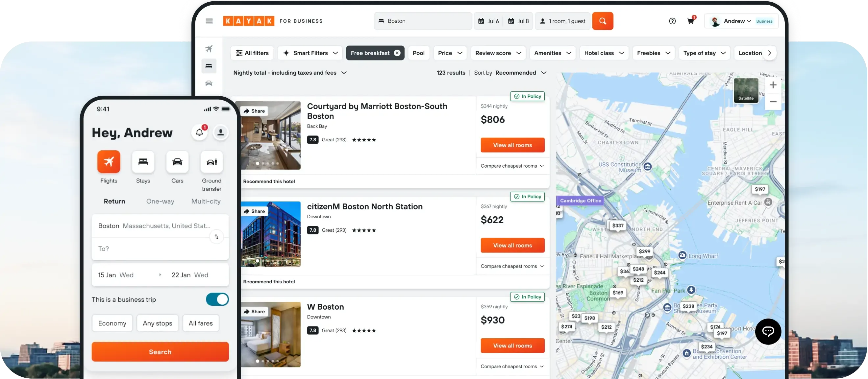
Task: Select the Return trip option
Action: pos(114,201)
